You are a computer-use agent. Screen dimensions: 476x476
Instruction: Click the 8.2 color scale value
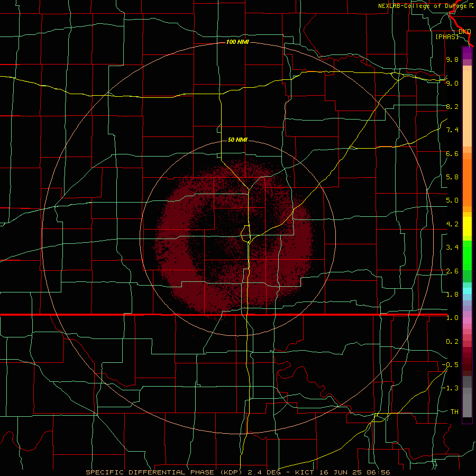click(452, 106)
